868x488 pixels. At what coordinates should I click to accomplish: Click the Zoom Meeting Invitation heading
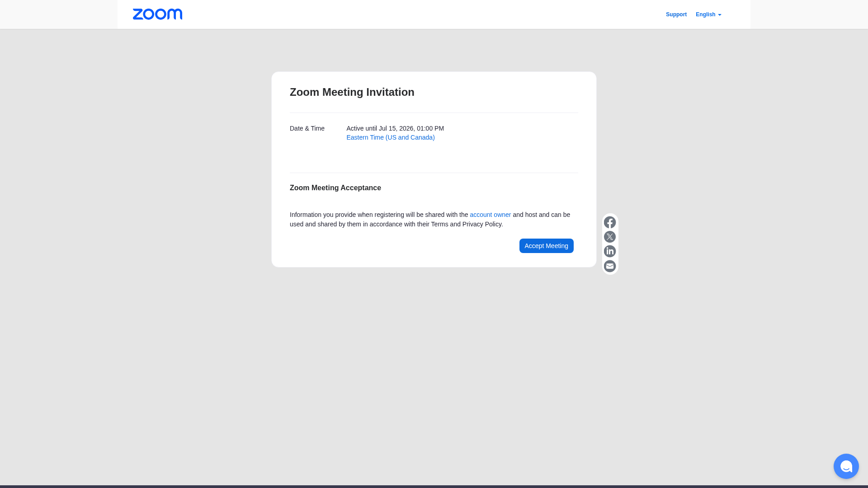click(352, 92)
